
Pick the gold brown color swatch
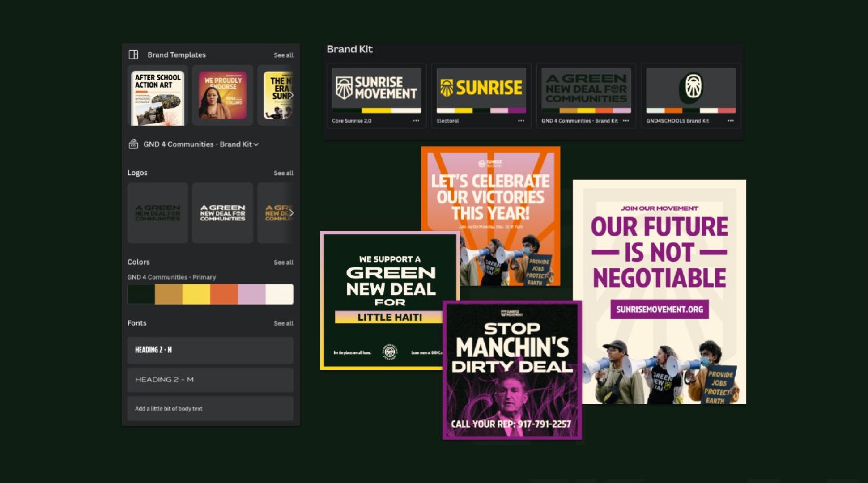pos(169,294)
